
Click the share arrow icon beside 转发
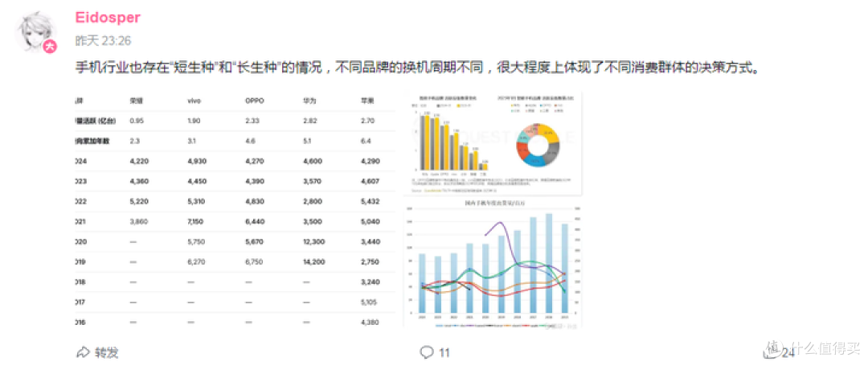pyautogui.click(x=83, y=352)
